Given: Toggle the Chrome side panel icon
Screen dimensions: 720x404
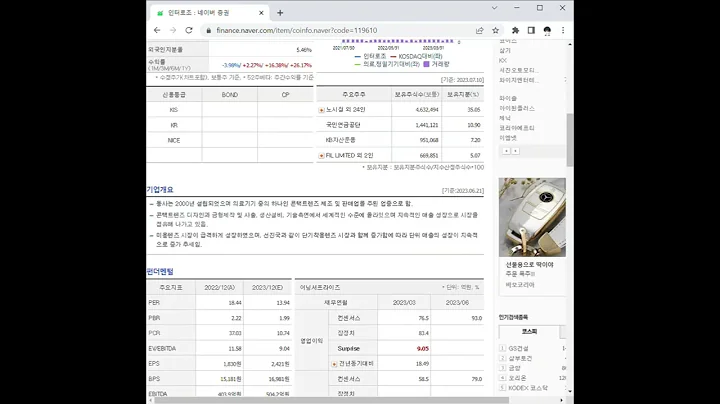Looking at the screenshot, I should [x=531, y=30].
